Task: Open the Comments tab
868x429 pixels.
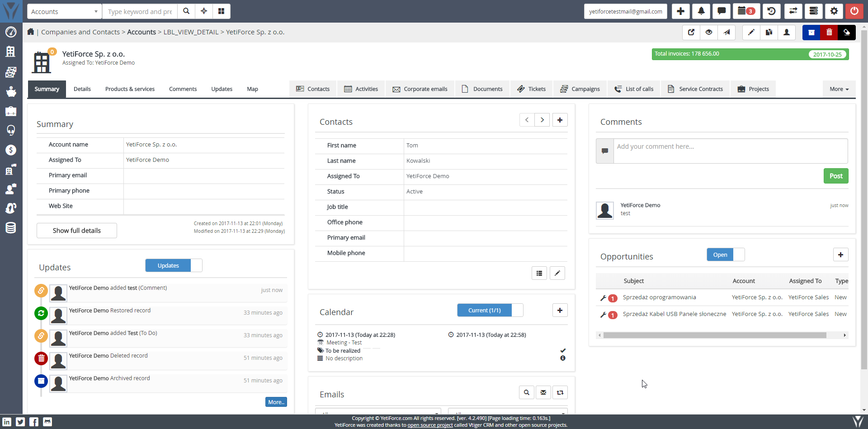Action: (183, 89)
